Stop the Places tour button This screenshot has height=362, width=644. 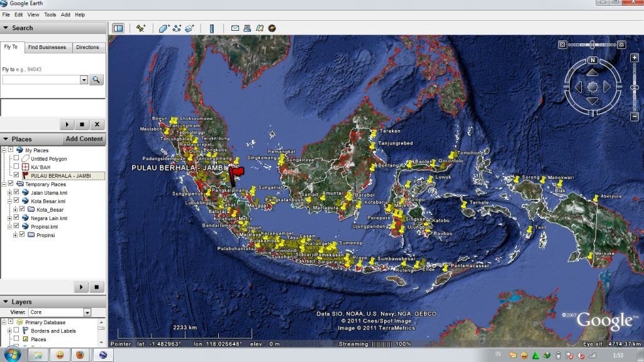point(96,287)
